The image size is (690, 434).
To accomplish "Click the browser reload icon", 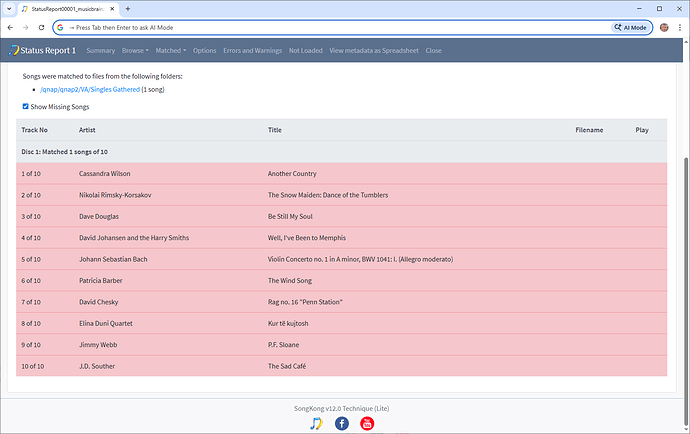I will pyautogui.click(x=43, y=27).
